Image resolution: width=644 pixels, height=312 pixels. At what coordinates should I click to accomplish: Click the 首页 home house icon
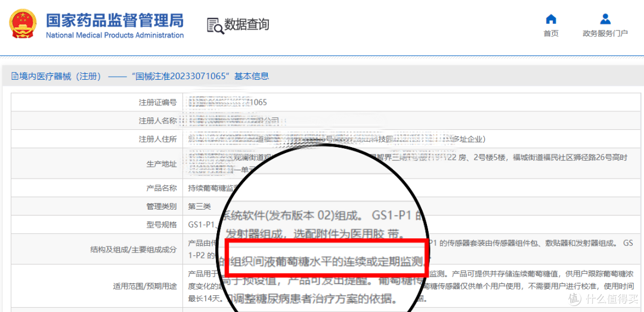pos(551,19)
